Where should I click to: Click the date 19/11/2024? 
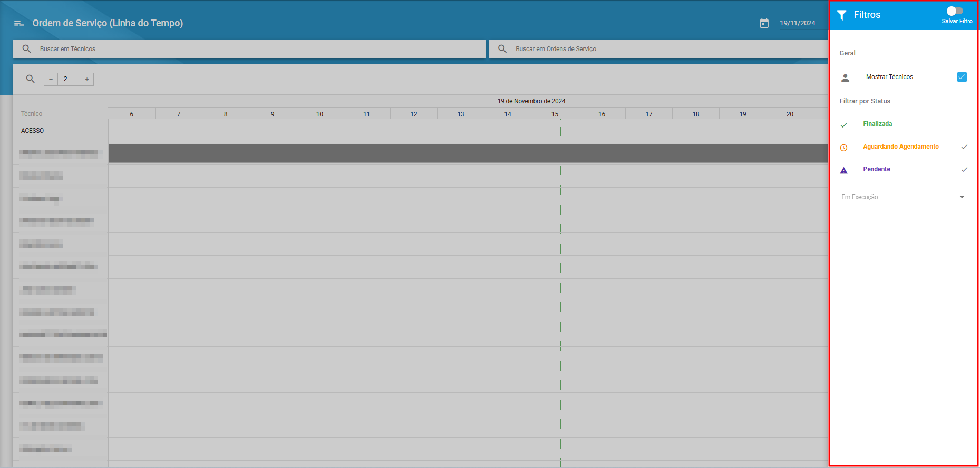point(798,23)
